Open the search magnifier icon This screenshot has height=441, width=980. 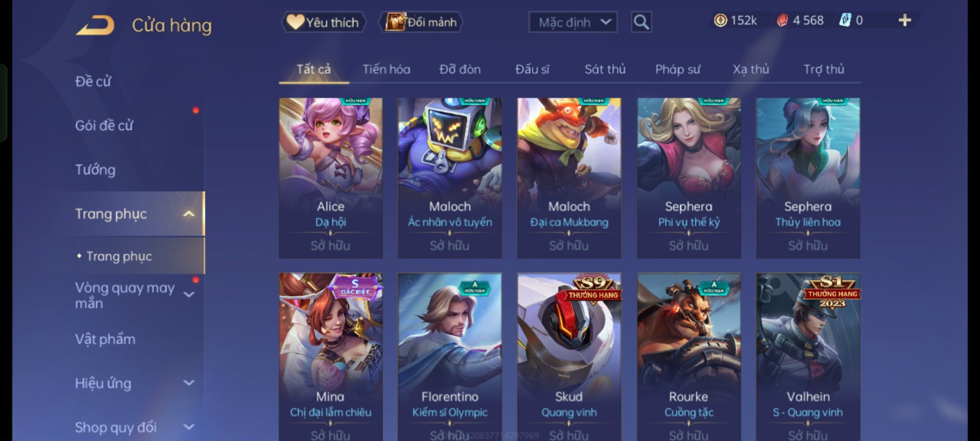[641, 22]
